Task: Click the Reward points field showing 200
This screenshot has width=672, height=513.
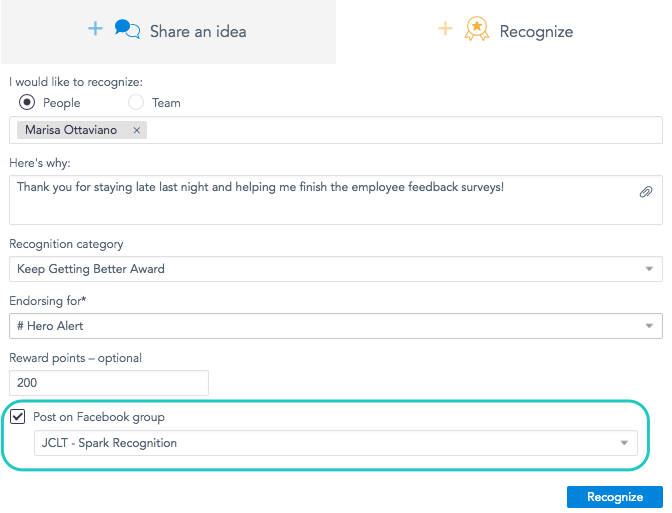Action: [109, 383]
